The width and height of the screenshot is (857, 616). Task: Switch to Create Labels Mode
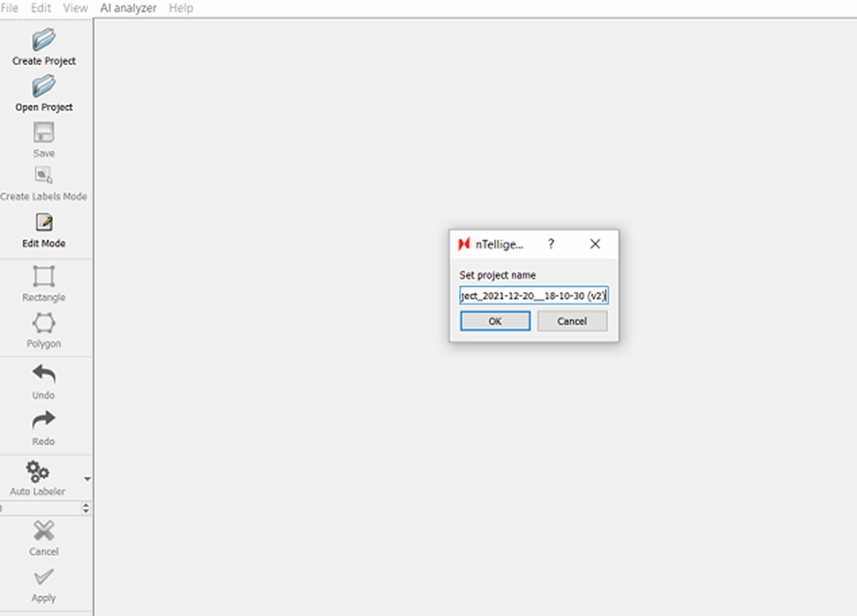click(x=44, y=176)
